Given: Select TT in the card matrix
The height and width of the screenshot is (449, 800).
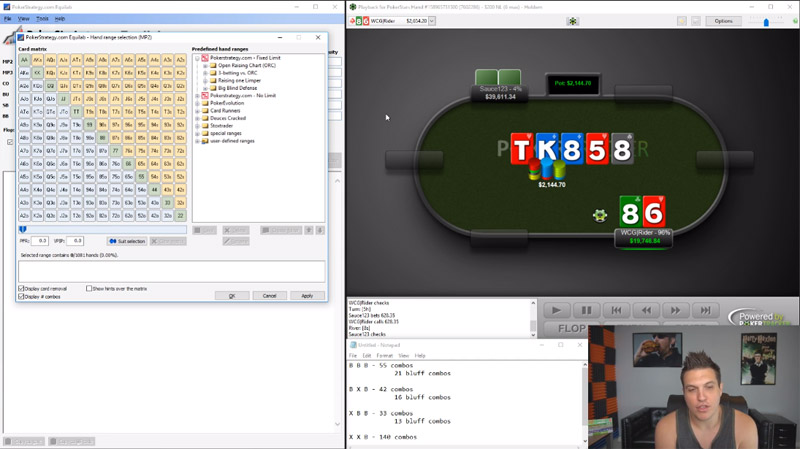Looking at the screenshot, I should click(76, 112).
